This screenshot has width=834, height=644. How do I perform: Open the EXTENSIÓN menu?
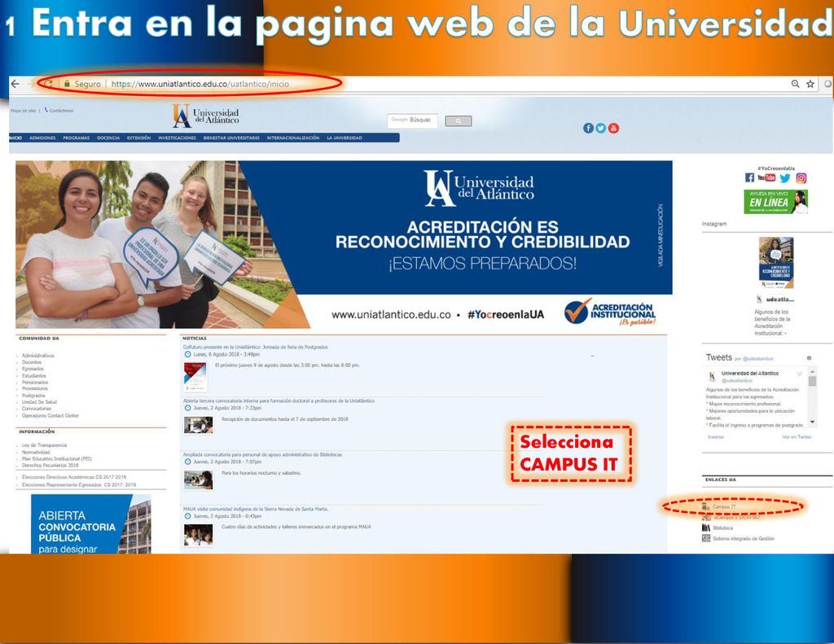click(138, 138)
